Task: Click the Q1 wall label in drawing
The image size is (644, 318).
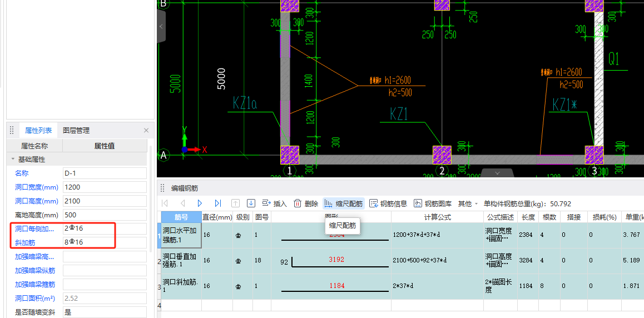Action: tap(613, 59)
